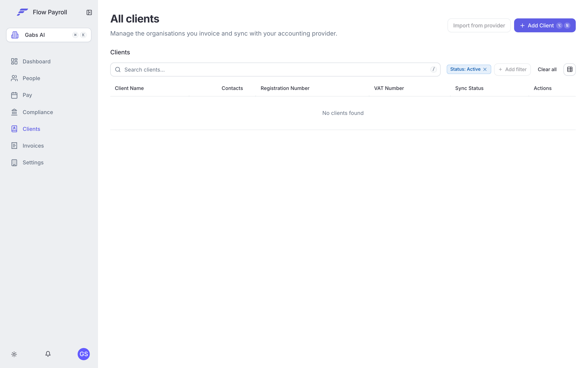Click the VAT Number column header
Image resolution: width=588 pixels, height=368 pixels.
tap(389, 88)
